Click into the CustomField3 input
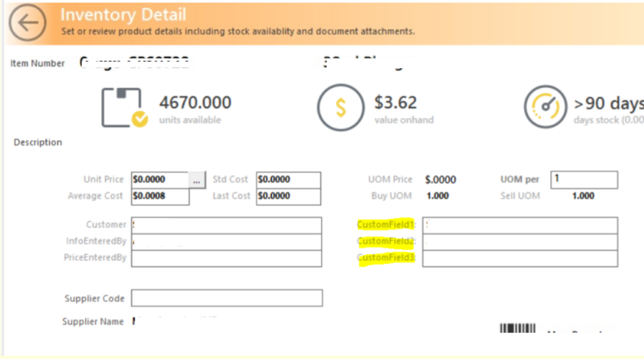 pos(520,258)
